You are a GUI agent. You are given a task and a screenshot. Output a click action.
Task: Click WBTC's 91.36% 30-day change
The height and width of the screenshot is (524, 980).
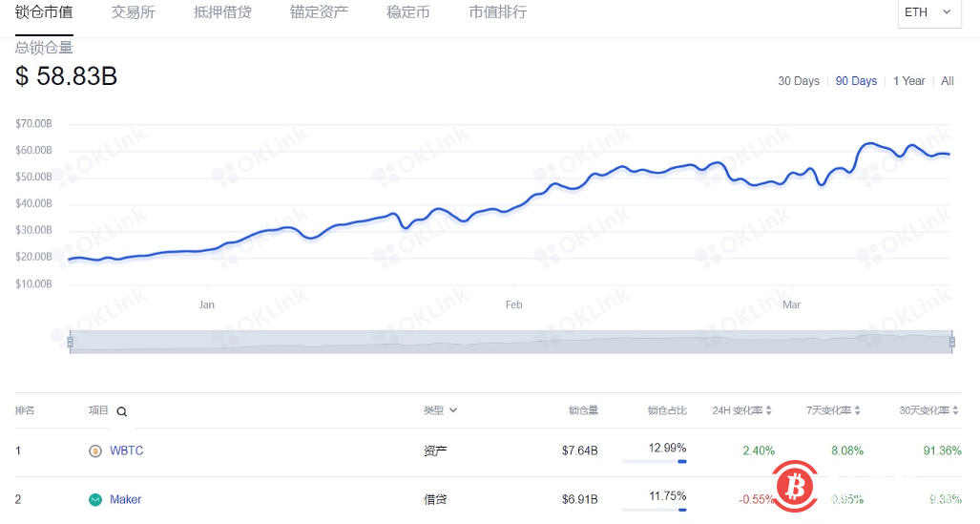pos(942,451)
